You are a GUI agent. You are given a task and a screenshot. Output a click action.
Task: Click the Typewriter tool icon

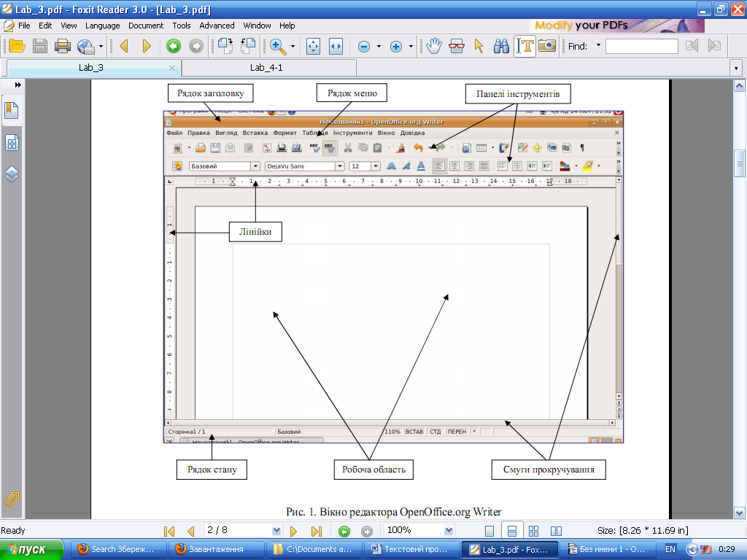[x=457, y=46]
